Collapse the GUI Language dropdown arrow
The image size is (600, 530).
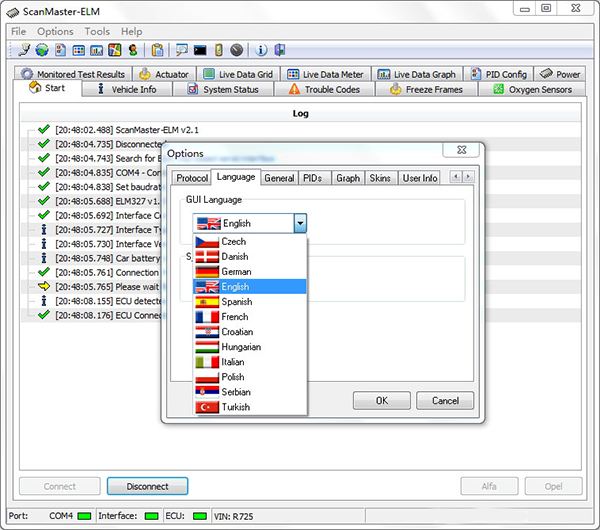(300, 223)
